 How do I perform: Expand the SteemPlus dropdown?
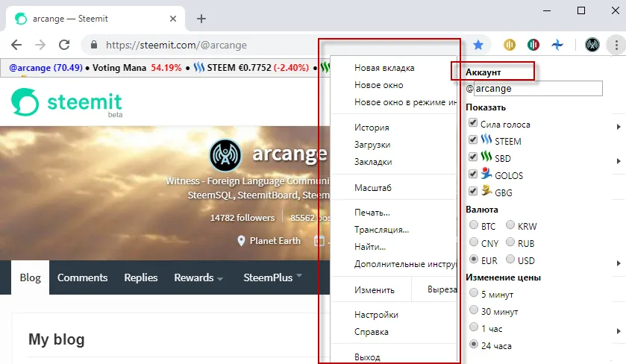[x=273, y=277]
